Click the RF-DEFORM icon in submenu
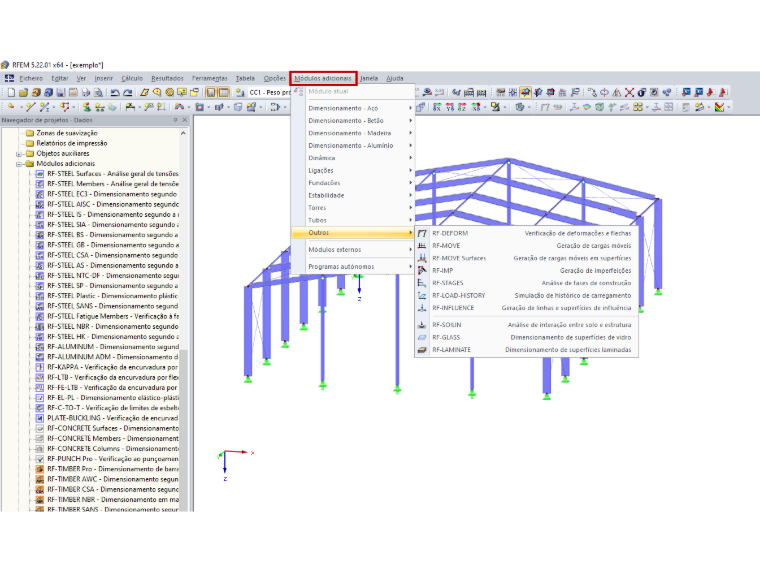760x570 pixels. pos(422,233)
